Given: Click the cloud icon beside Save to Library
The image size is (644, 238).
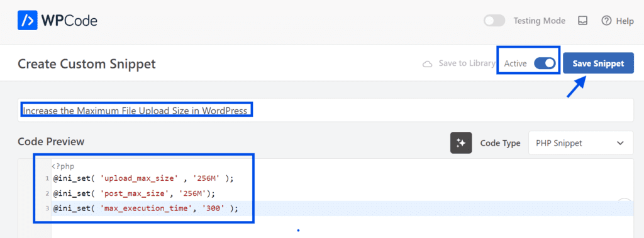Looking at the screenshot, I should [428, 64].
